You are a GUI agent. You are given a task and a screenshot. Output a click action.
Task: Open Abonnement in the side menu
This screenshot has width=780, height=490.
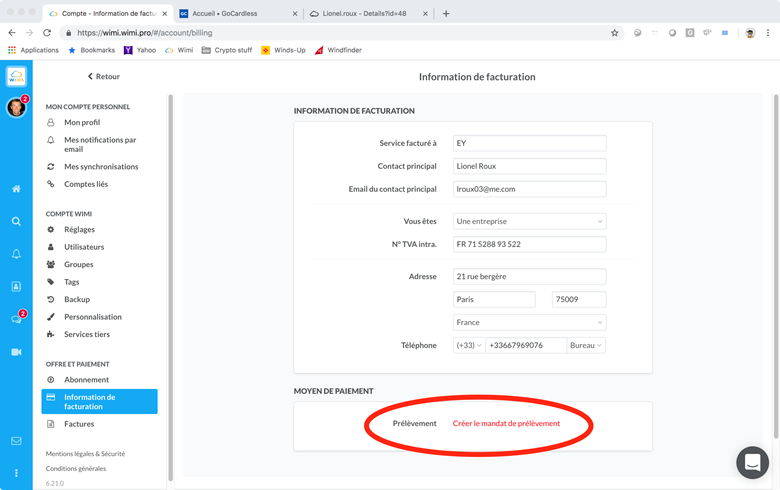[x=86, y=380]
